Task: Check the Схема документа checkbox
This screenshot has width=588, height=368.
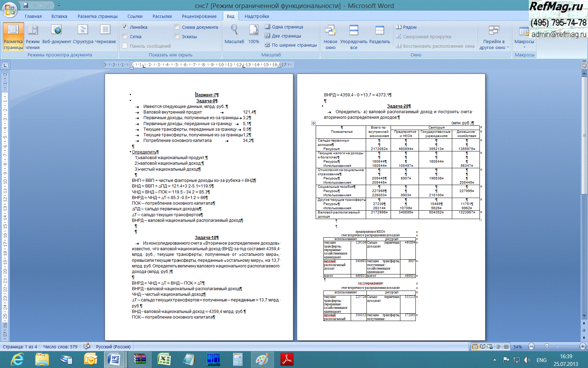Action: pos(177,27)
